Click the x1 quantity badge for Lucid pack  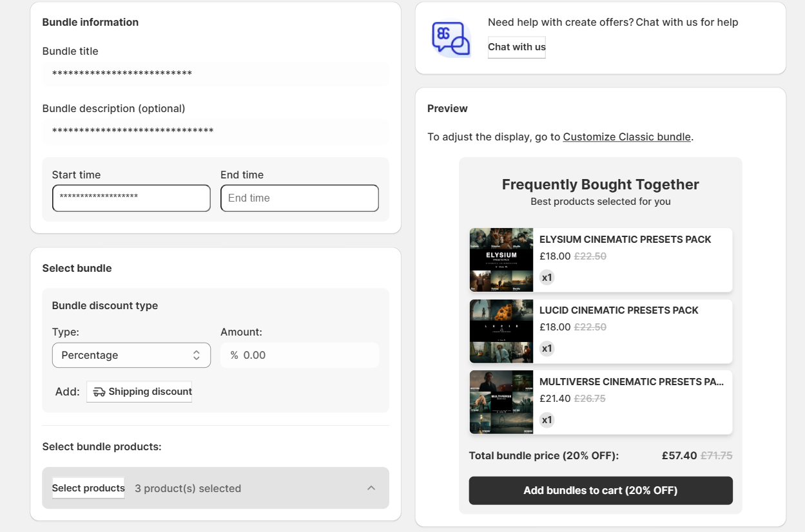point(547,348)
